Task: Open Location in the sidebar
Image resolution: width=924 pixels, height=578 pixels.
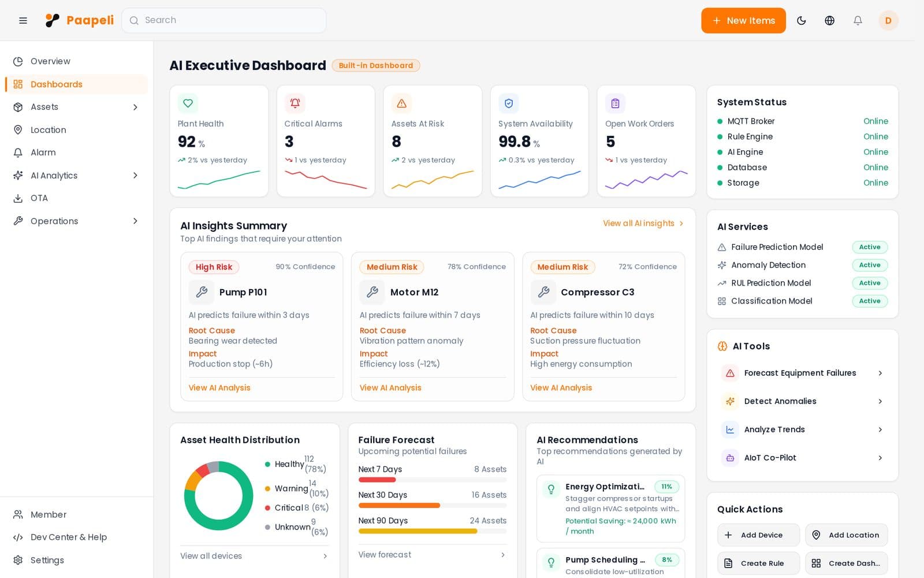Action: point(77,130)
